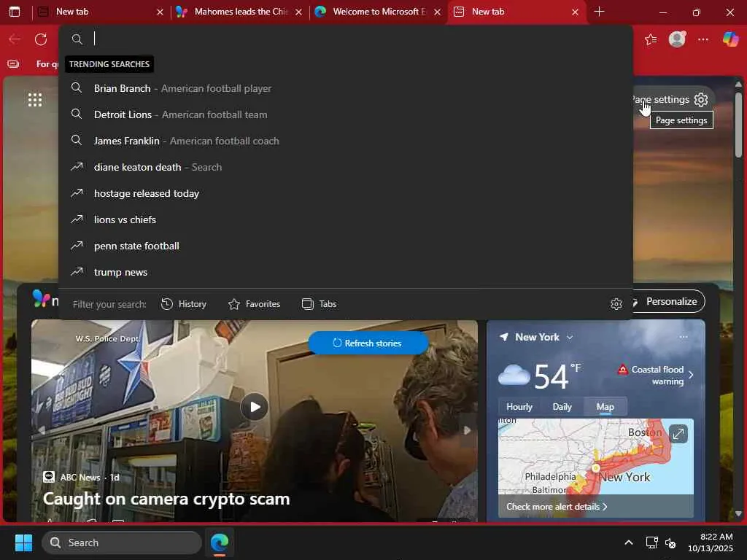Show hidden system tray icons
Image resolution: width=747 pixels, height=560 pixels.
(x=629, y=542)
